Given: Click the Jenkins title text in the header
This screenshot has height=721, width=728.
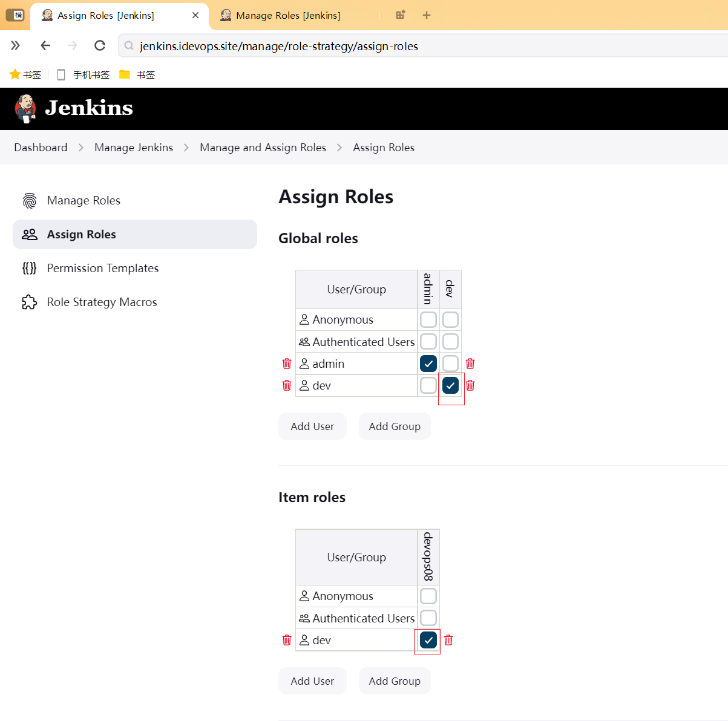Looking at the screenshot, I should [89, 108].
